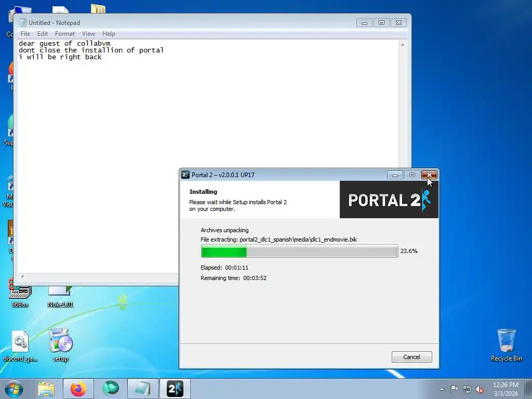The image size is (532, 399).
Task: Open the File menu in Notepad
Action: [x=25, y=34]
